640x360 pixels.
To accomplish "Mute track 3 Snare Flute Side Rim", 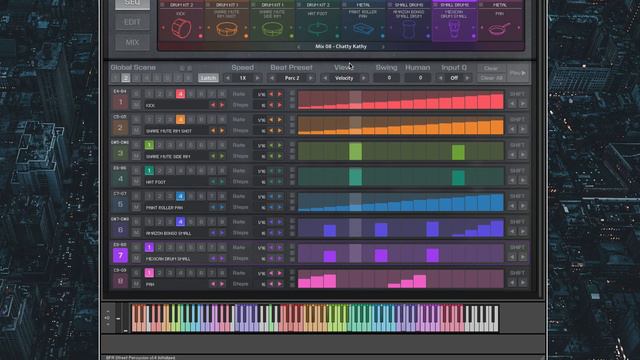I will click(x=136, y=156).
